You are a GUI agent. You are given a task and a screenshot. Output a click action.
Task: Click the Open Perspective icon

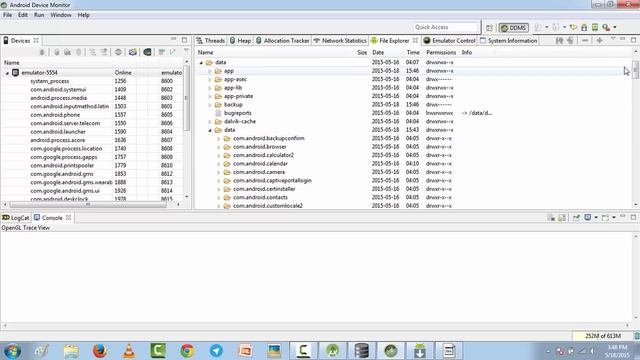(x=489, y=28)
